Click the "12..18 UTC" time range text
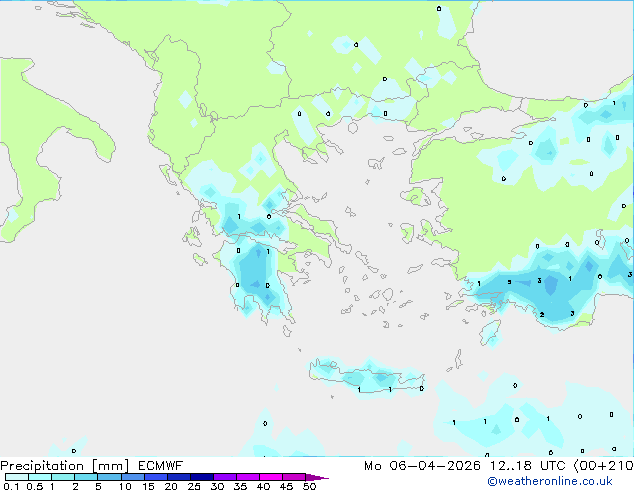634x490 pixels. click(527, 466)
